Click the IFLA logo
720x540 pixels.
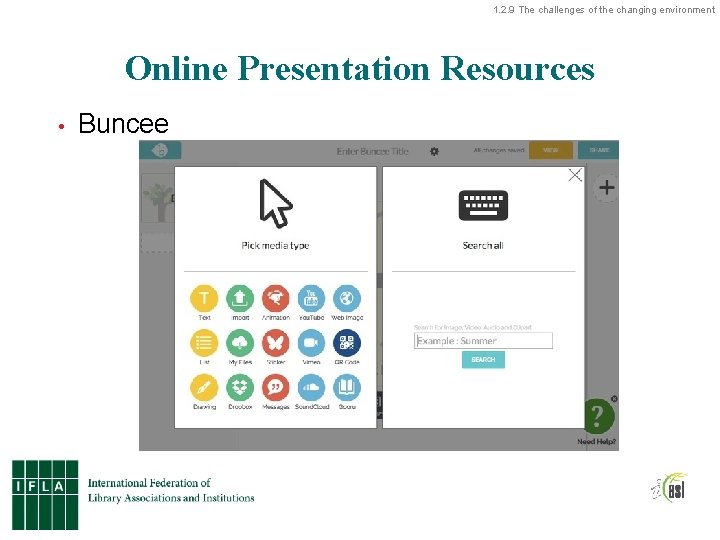point(45,495)
